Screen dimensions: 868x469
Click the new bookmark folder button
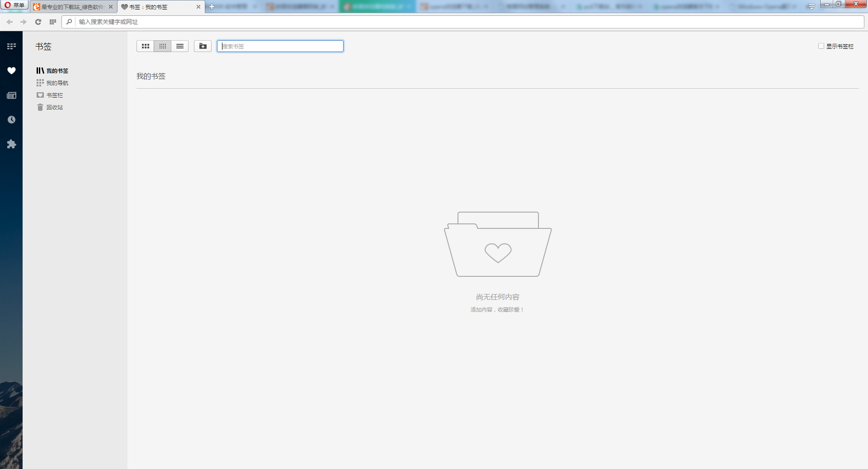click(203, 46)
